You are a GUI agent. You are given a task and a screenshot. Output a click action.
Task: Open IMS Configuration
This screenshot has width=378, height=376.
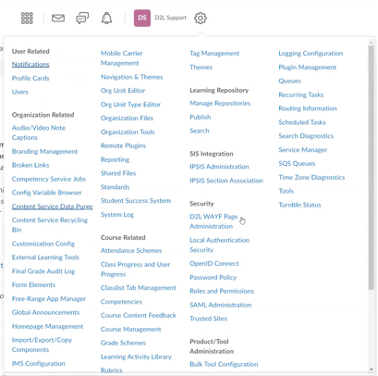[39, 363]
